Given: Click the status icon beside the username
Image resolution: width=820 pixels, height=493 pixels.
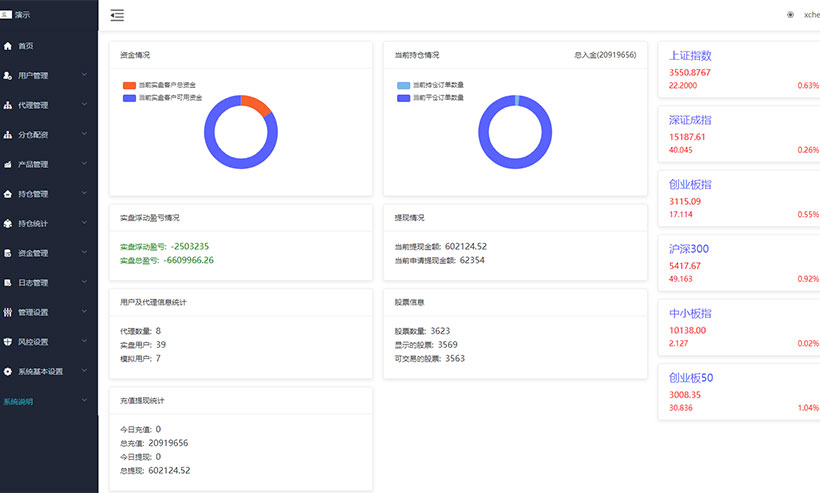Looking at the screenshot, I should [790, 15].
